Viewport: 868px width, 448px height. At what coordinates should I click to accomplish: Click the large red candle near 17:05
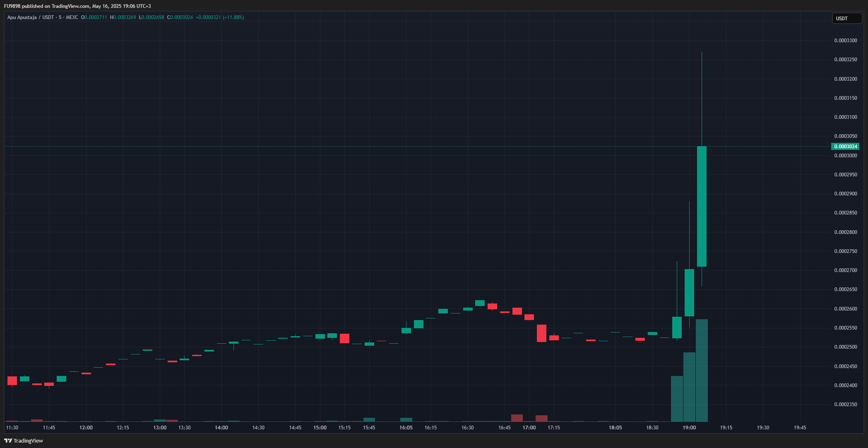pos(541,333)
